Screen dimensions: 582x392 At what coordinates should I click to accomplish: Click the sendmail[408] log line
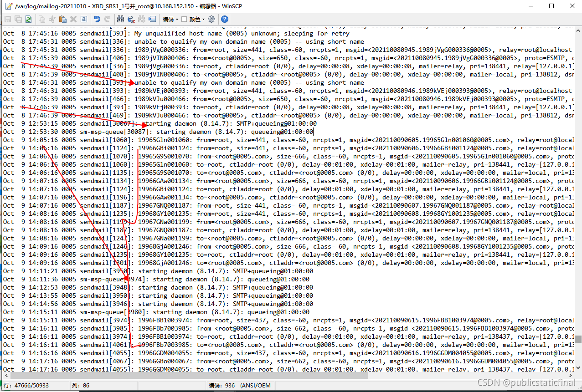288,74
